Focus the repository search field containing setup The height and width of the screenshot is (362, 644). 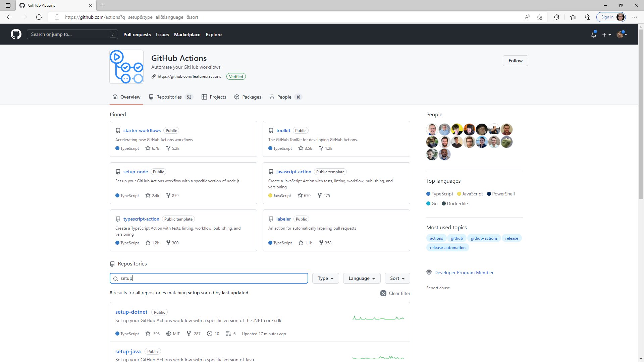tap(209, 278)
